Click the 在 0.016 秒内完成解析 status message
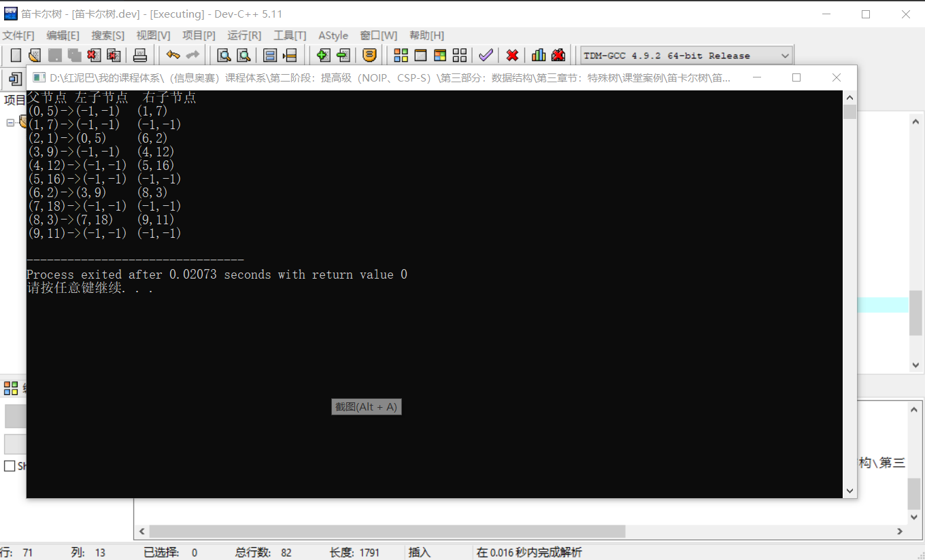Viewport: 925px width, 560px height. point(529,553)
